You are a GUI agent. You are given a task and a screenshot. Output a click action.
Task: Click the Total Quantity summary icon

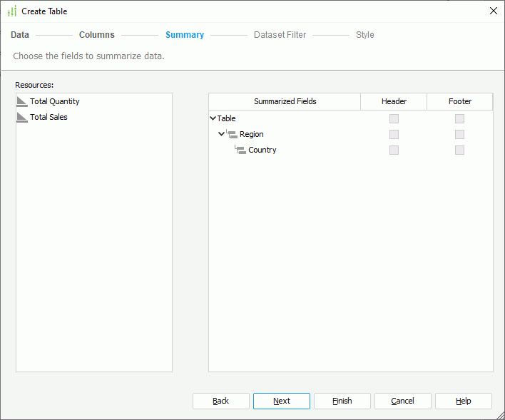(22, 102)
